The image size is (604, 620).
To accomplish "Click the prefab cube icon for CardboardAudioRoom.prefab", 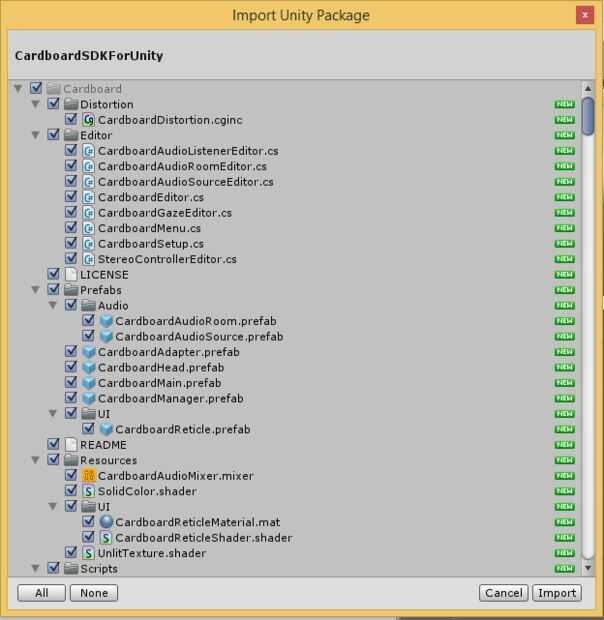I will click(x=106, y=321).
